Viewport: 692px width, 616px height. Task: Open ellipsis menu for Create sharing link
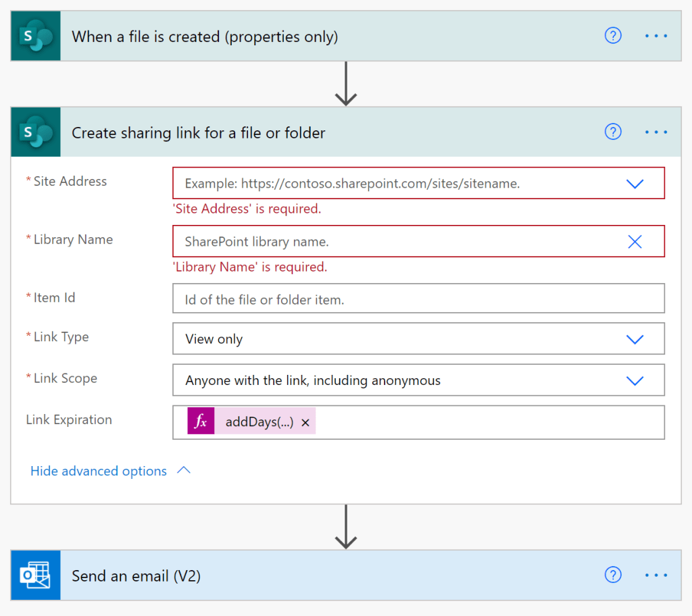[x=656, y=132]
